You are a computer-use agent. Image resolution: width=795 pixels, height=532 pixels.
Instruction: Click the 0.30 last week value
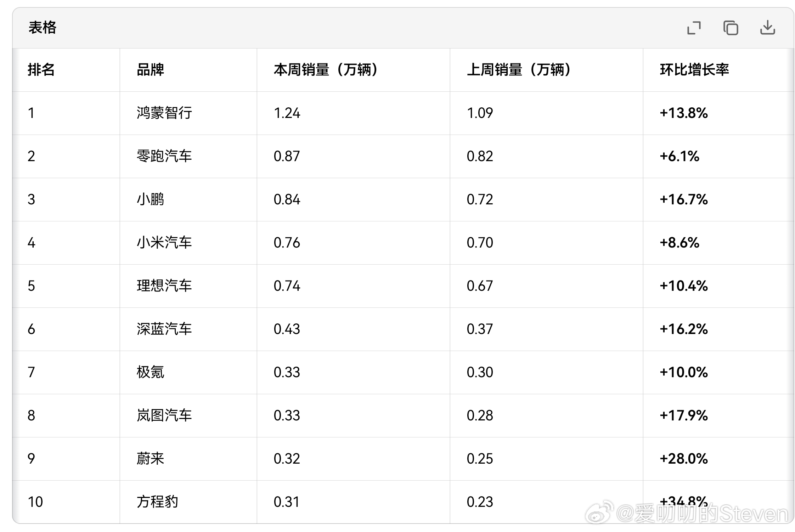pyautogui.click(x=480, y=372)
